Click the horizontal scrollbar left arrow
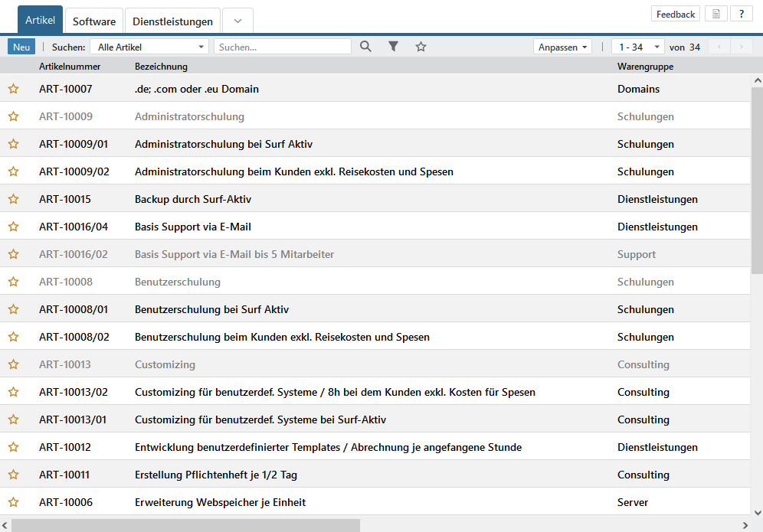 (x=5, y=525)
